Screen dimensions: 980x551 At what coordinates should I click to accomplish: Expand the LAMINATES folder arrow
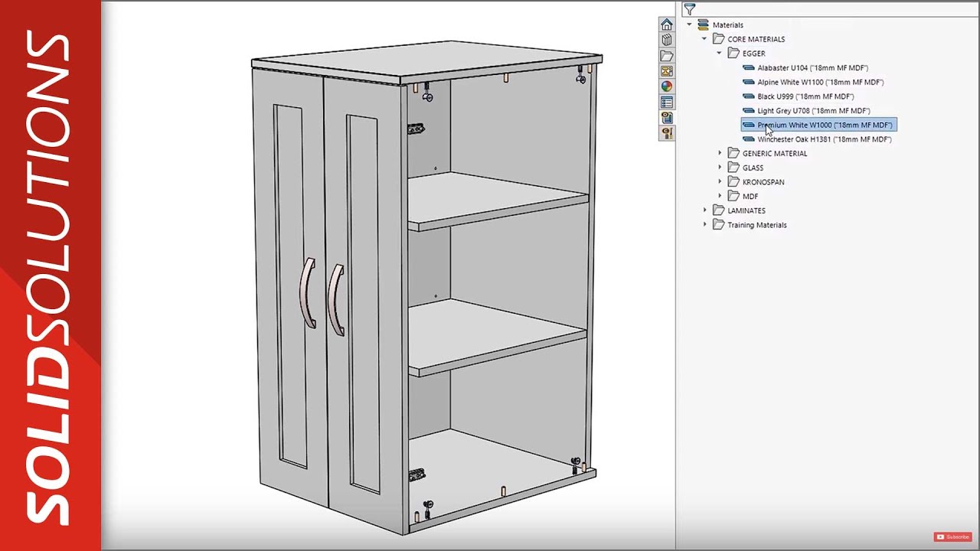[x=705, y=210]
